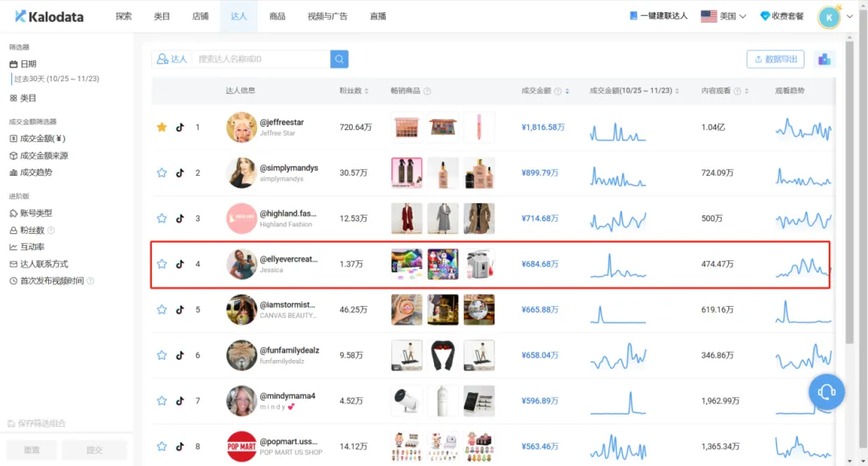Open the customer support headset bubble
Screen dimensions: 868x466
coord(826,392)
